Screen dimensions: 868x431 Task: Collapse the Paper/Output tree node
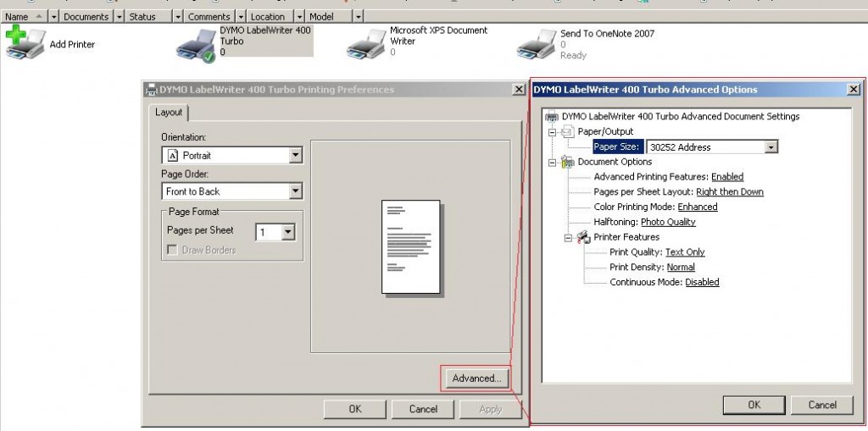[552, 132]
